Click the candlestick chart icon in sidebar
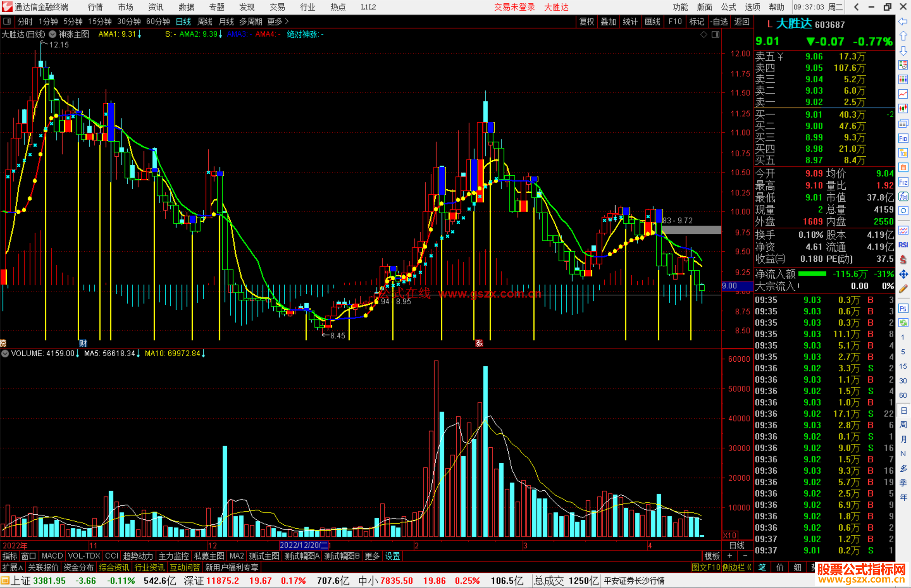This screenshot has width=911, height=588. 903,109
